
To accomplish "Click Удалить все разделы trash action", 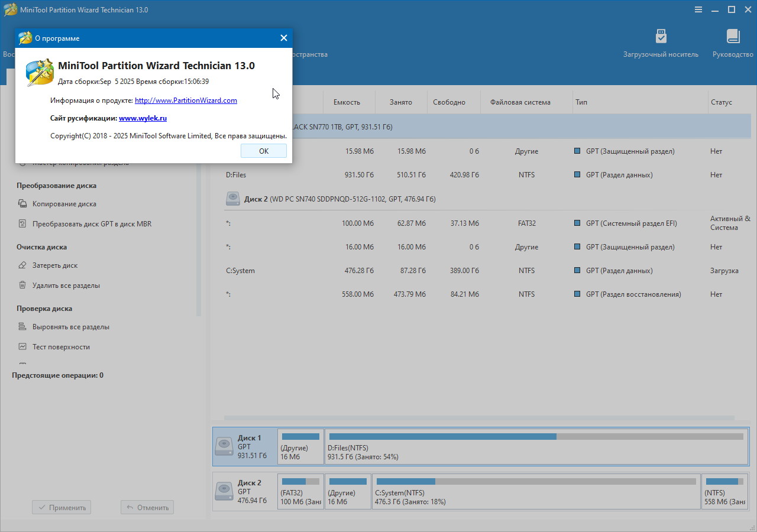I will (66, 286).
